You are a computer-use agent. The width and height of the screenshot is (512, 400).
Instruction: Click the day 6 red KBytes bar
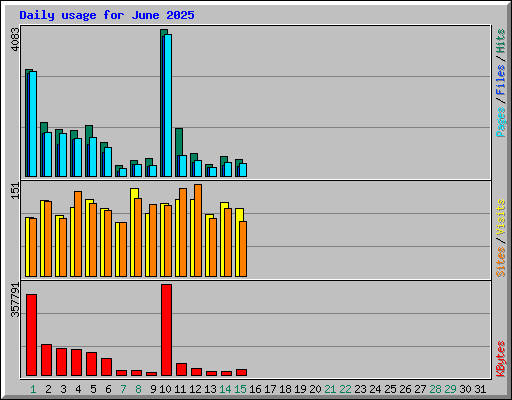pyautogui.click(x=106, y=367)
